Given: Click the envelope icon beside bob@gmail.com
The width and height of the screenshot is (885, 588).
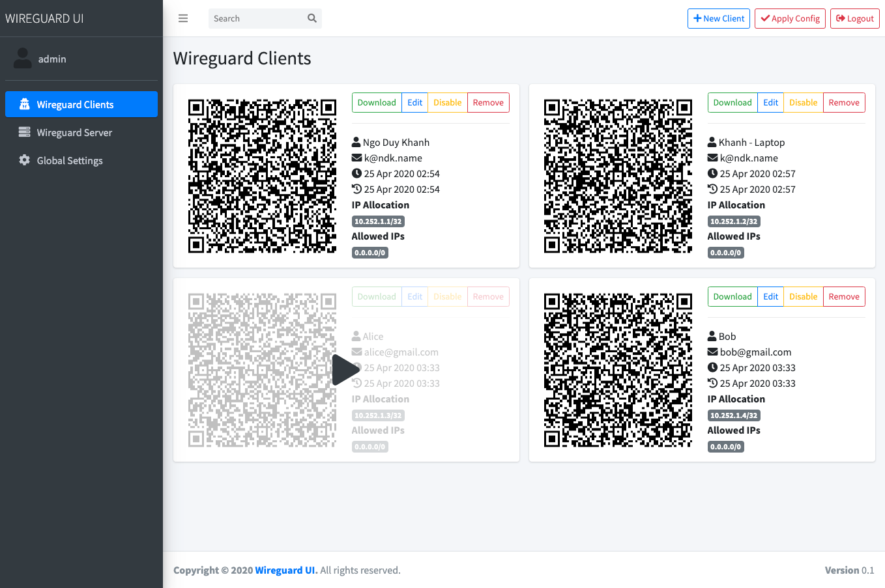Looking at the screenshot, I should click(712, 352).
